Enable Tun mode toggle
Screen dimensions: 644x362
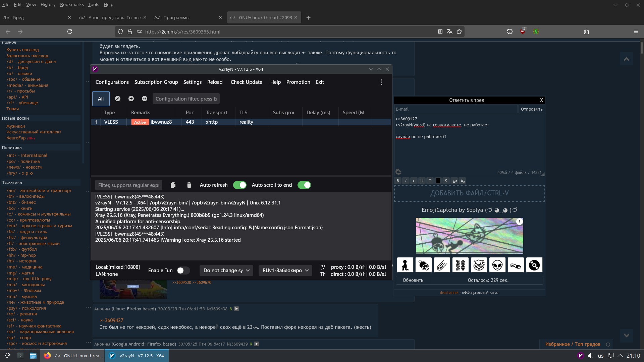pyautogui.click(x=183, y=270)
